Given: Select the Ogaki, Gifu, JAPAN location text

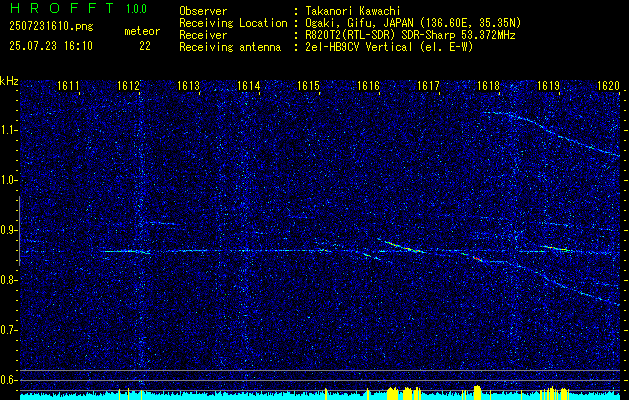Looking at the screenshot, I should click(x=413, y=23).
